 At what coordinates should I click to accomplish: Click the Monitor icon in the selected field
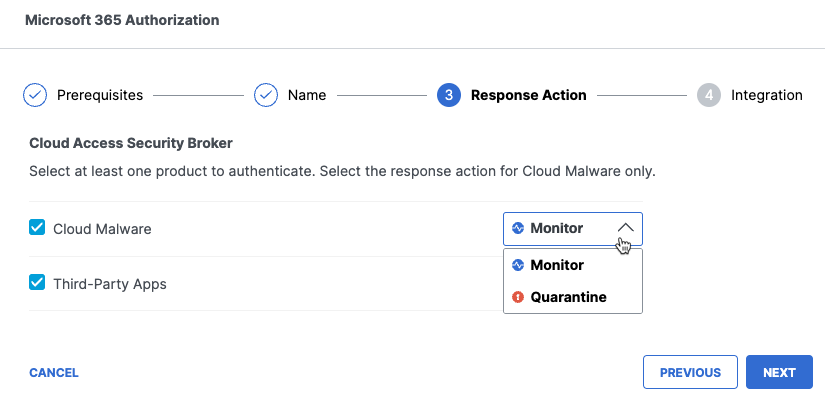point(518,228)
